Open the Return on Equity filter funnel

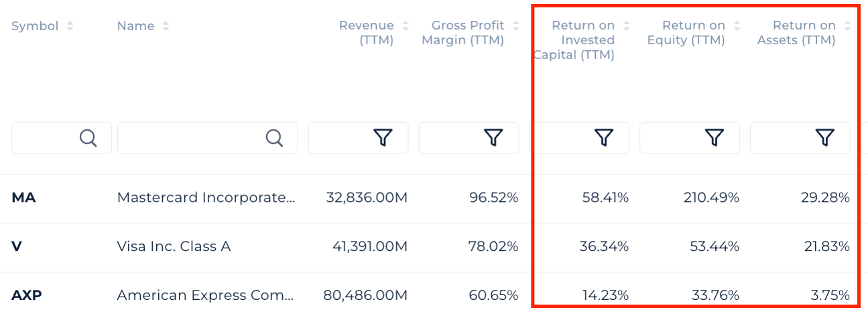[x=715, y=138]
